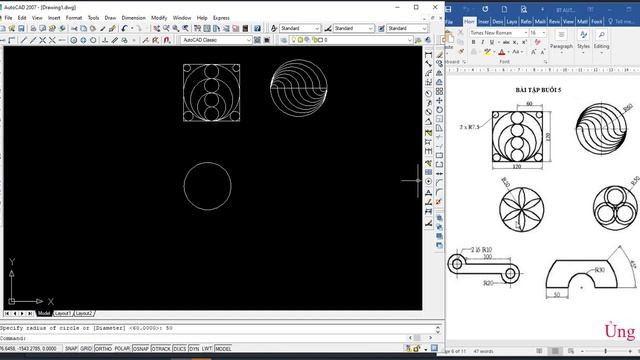The image size is (640, 360).
Task: Click the Zoom Previous icon
Action: [186, 29]
